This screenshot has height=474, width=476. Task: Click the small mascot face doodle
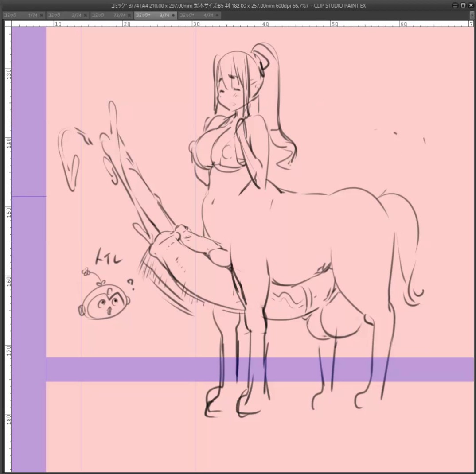click(x=104, y=301)
